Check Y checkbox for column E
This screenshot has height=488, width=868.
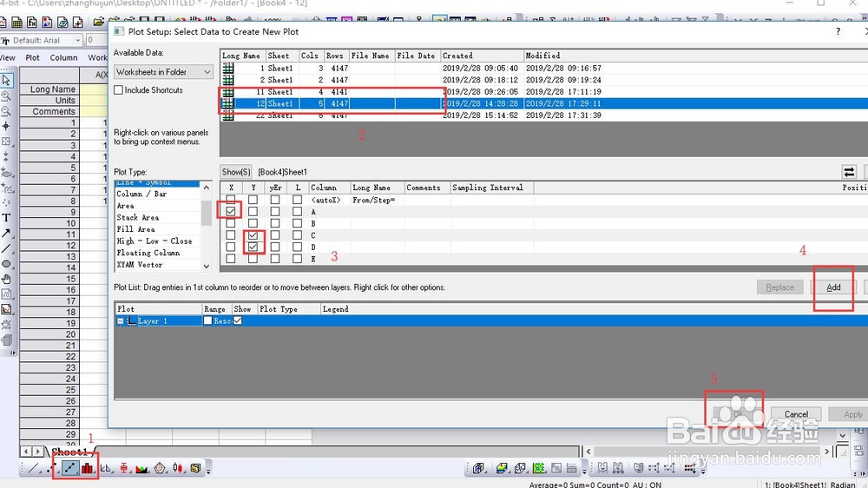pyautogui.click(x=253, y=259)
